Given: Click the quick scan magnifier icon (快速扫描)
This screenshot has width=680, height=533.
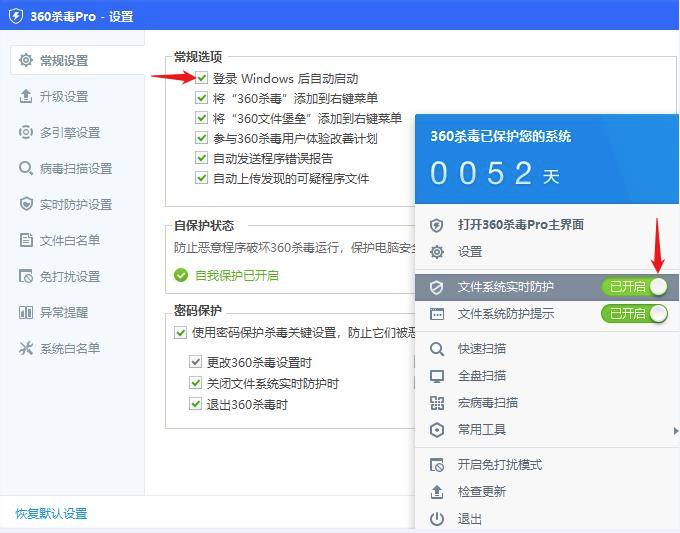Looking at the screenshot, I should [436, 349].
